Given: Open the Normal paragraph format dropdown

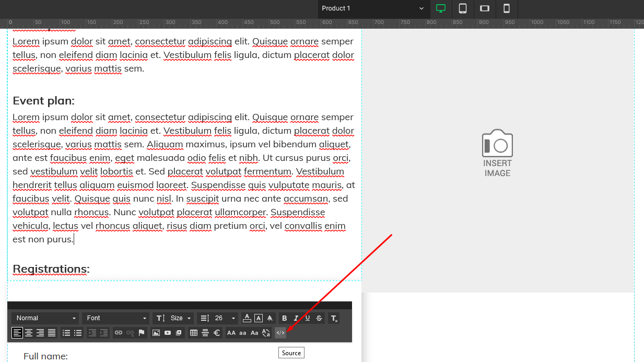Looking at the screenshot, I should 45,318.
